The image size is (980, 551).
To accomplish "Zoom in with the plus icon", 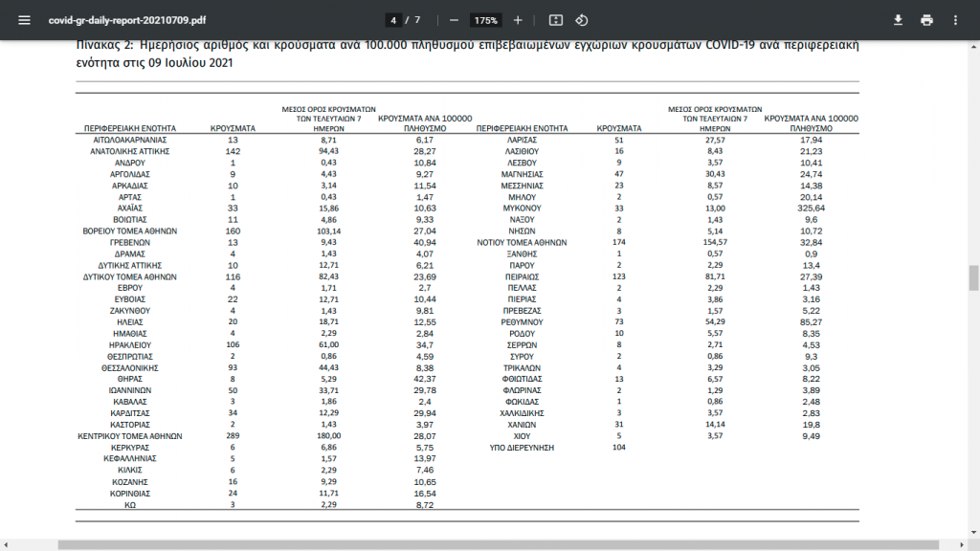I will [518, 20].
